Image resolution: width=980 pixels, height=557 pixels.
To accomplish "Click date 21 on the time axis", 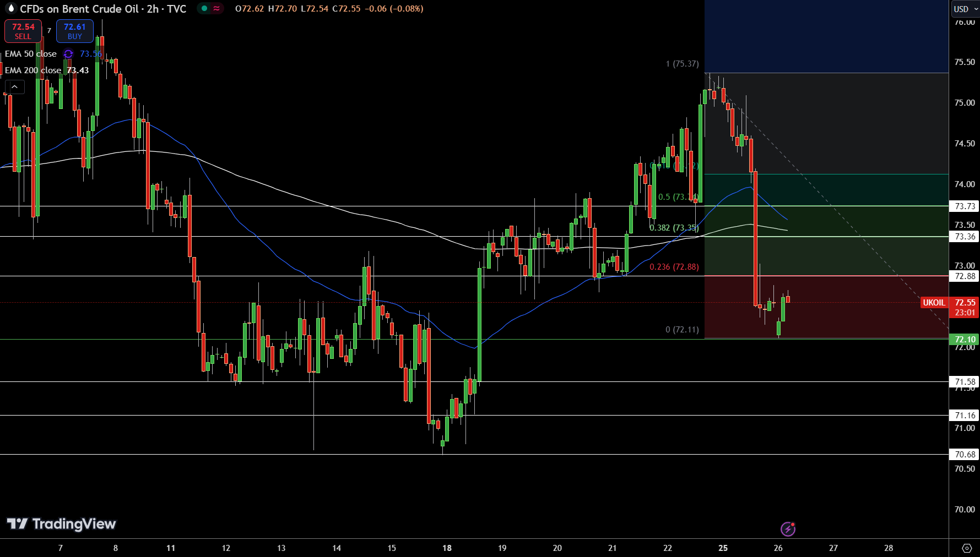I will click(x=613, y=548).
